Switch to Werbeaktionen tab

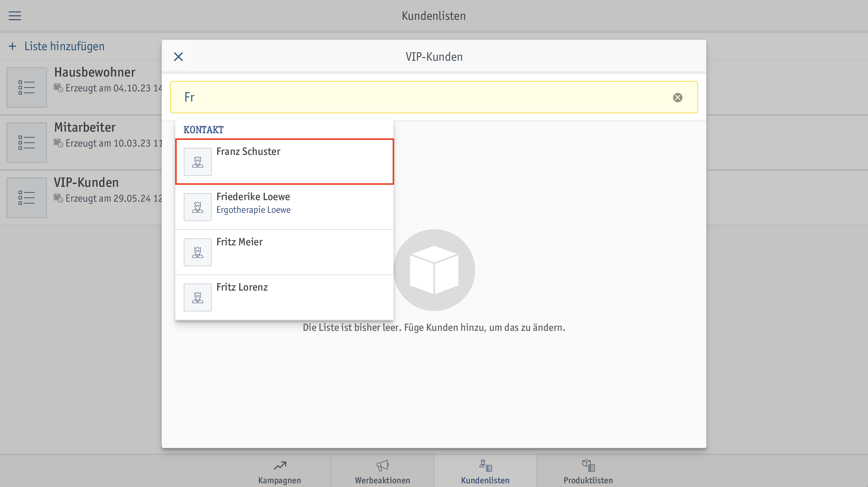[x=383, y=471]
